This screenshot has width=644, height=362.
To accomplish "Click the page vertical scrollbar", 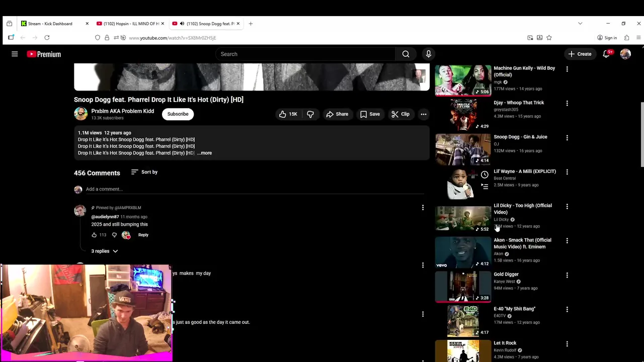I will tap(641, 134).
